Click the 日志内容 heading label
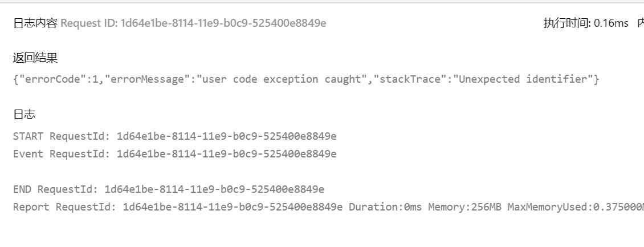 pyautogui.click(x=35, y=23)
